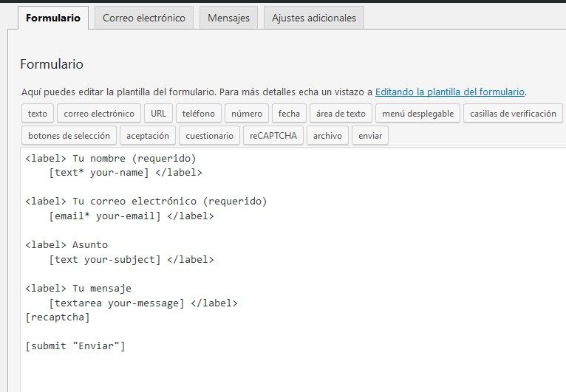Open the Ajustes adicionales tab
Screen dimensions: 566x392
(314, 18)
